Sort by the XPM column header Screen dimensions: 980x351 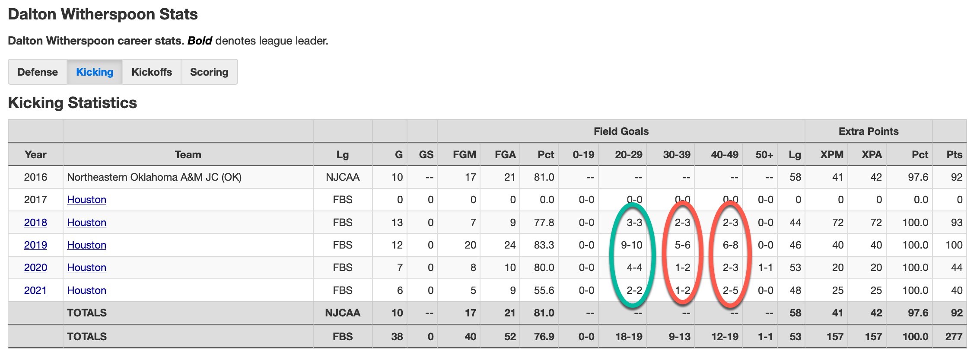832,154
